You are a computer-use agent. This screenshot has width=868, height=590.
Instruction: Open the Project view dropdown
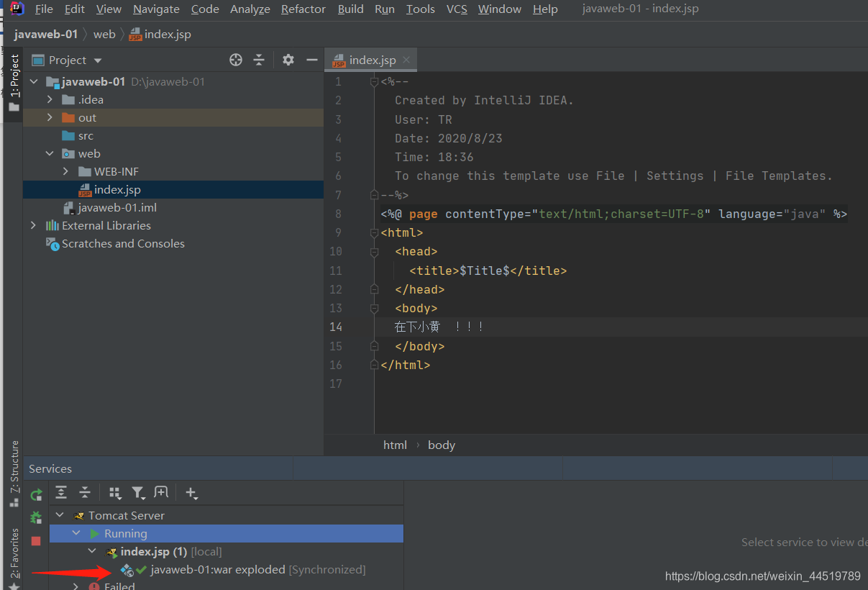pos(98,60)
